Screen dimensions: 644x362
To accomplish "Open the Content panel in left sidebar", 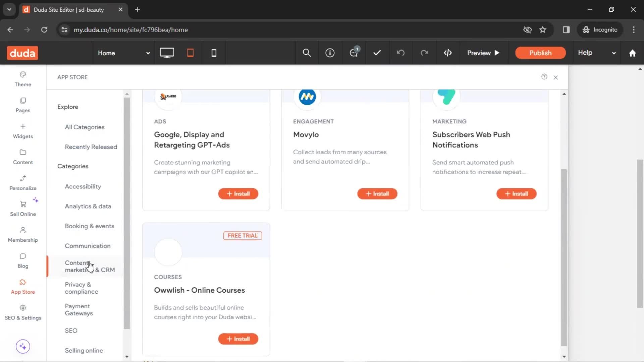I will [x=23, y=157].
